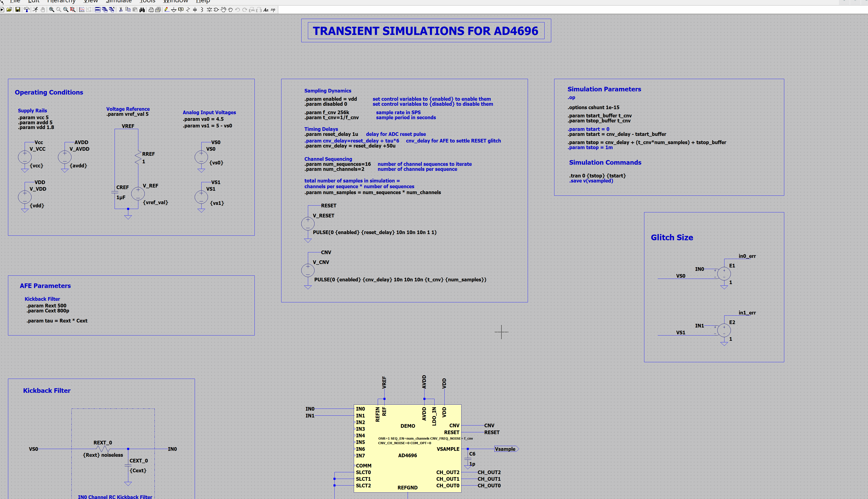The width and height of the screenshot is (868, 499).
Task: Open the File menu
Action: [x=16, y=1]
